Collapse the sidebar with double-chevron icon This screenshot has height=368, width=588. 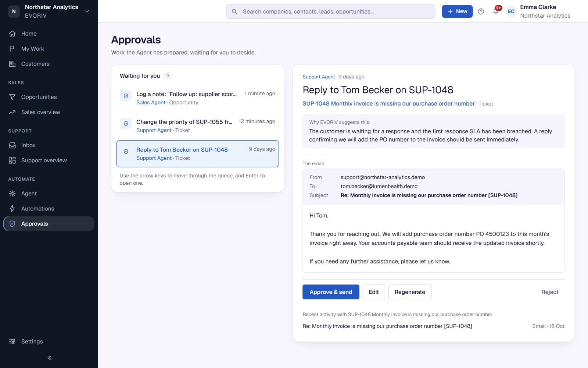click(49, 357)
